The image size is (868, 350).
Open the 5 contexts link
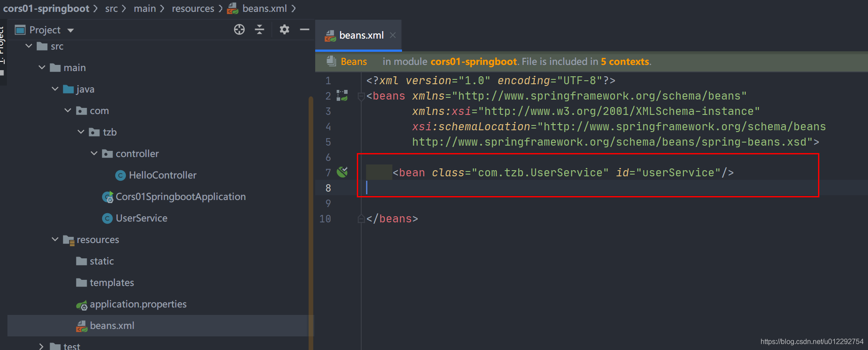625,62
